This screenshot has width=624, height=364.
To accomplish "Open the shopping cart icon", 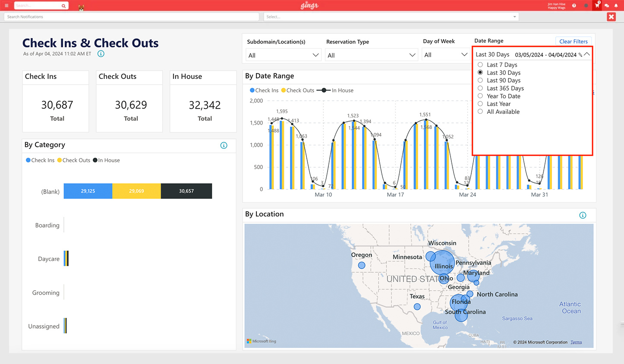I will tap(597, 6).
